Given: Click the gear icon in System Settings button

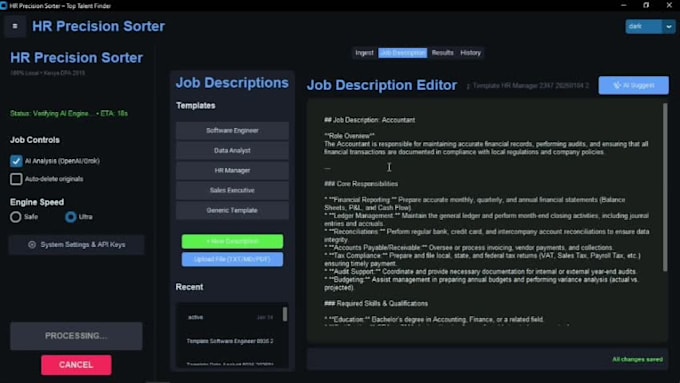Looking at the screenshot, I should coord(32,245).
